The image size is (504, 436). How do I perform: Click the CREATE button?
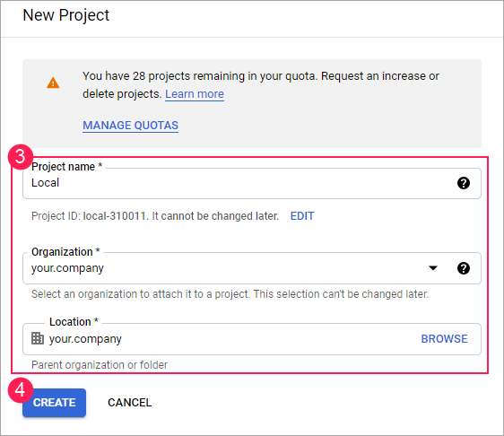tap(55, 403)
